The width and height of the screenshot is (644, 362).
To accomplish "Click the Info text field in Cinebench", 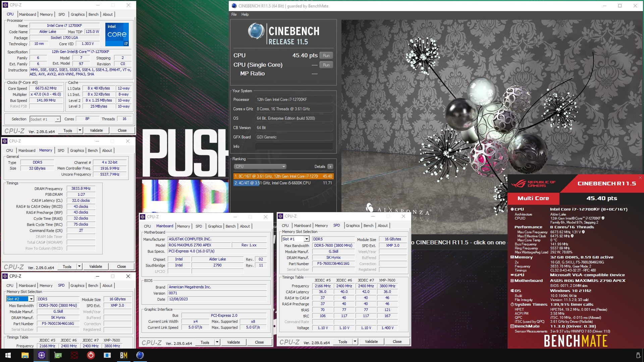I will (294, 146).
